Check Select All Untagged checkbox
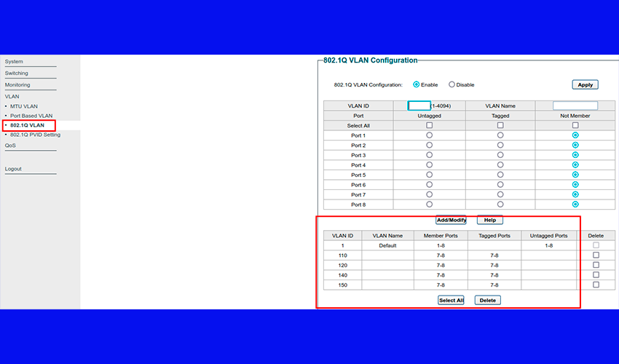Image resolution: width=619 pixels, height=364 pixels. click(429, 125)
